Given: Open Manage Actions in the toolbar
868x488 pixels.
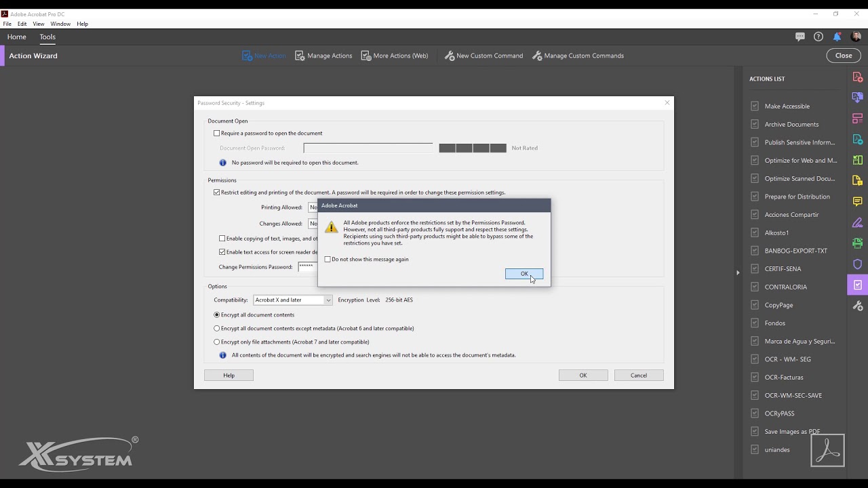Looking at the screenshot, I should coord(323,56).
